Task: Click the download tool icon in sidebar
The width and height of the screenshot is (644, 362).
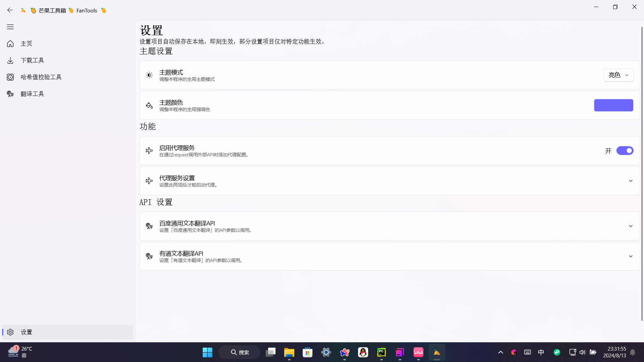Action: [10, 60]
